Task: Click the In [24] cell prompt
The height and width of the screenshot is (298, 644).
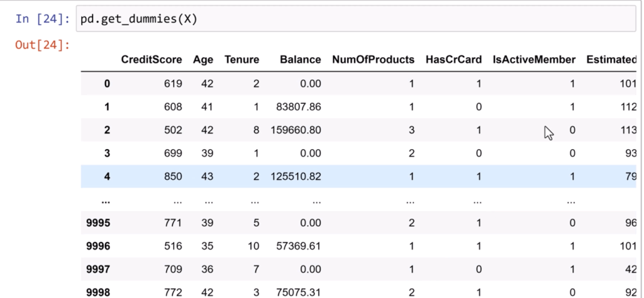Action: click(43, 19)
